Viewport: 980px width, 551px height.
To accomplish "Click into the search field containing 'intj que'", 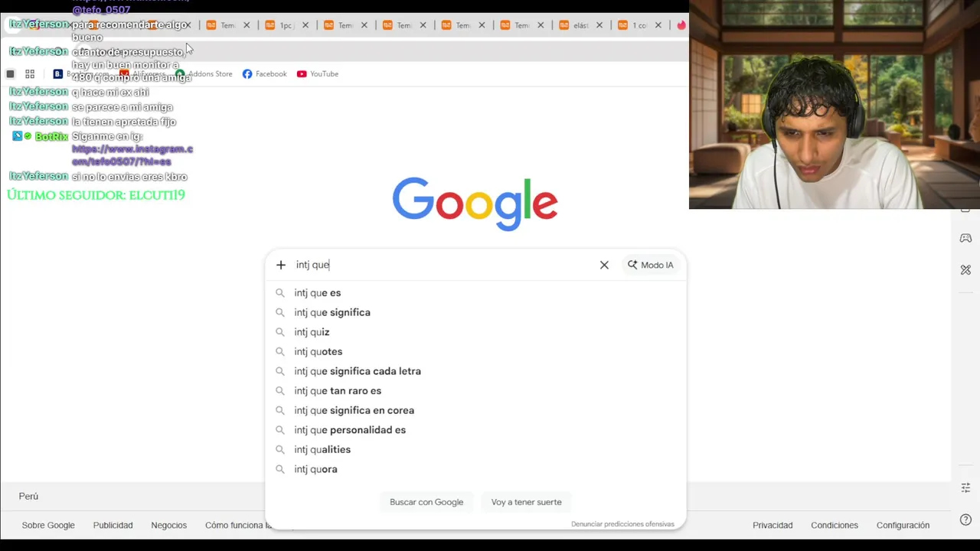I will pos(444,265).
